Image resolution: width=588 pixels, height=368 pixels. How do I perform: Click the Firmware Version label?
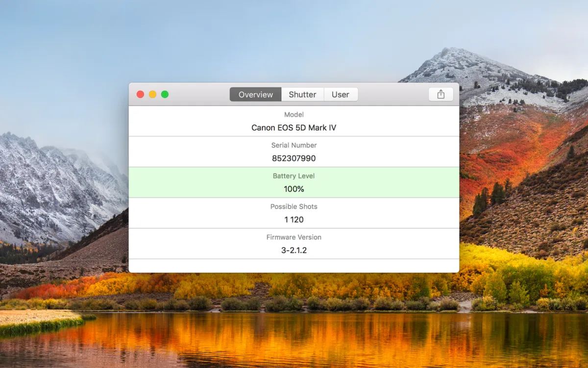click(x=294, y=237)
